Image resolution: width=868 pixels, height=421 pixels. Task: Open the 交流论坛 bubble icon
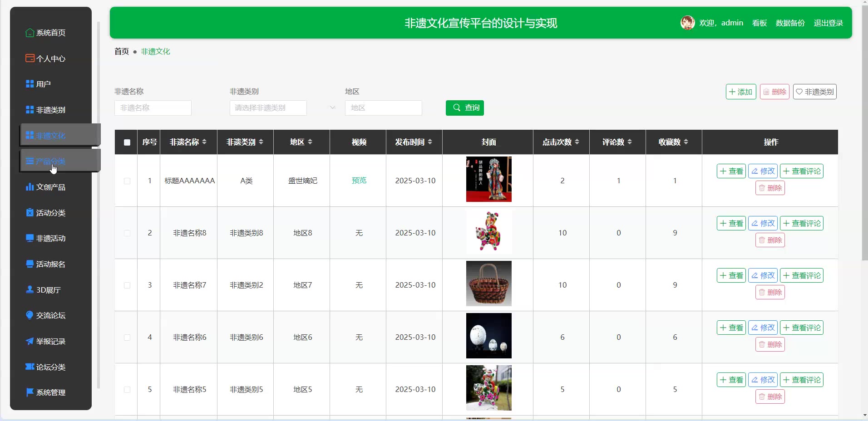[x=30, y=315]
